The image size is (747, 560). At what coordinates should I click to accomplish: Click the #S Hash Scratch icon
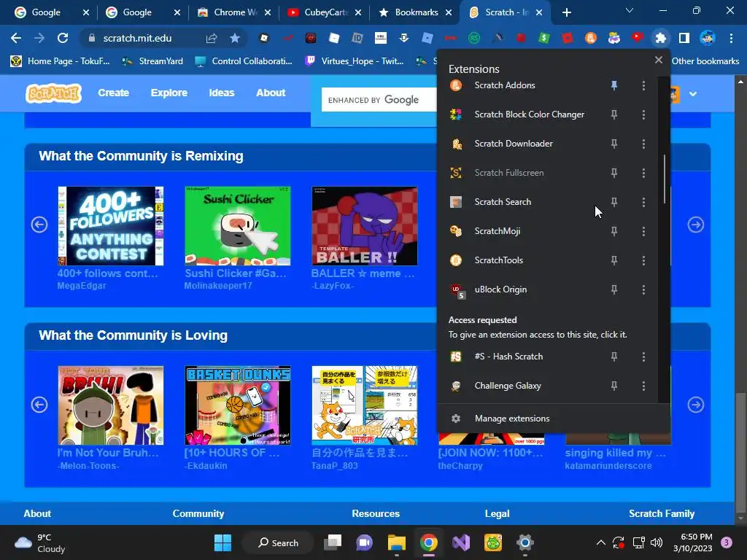456,357
